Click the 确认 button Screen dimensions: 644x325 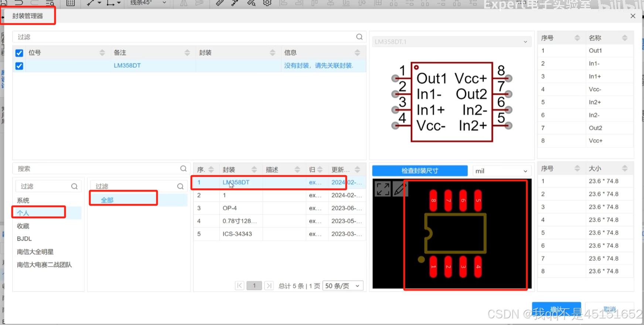[556, 309]
